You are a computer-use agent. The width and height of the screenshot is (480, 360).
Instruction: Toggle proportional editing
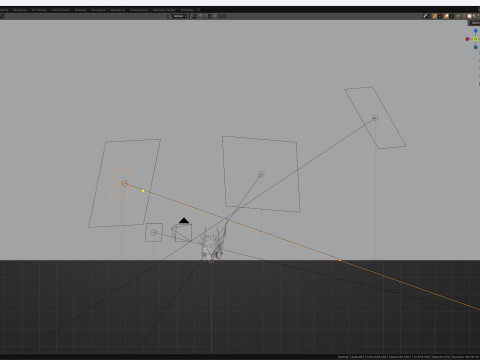tap(215, 16)
